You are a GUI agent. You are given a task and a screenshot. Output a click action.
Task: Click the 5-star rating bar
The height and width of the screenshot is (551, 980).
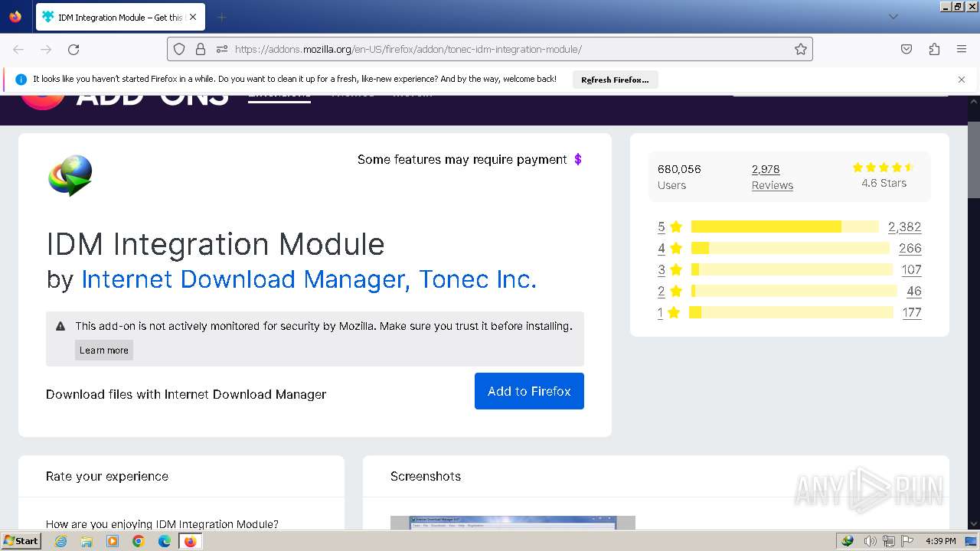click(785, 227)
